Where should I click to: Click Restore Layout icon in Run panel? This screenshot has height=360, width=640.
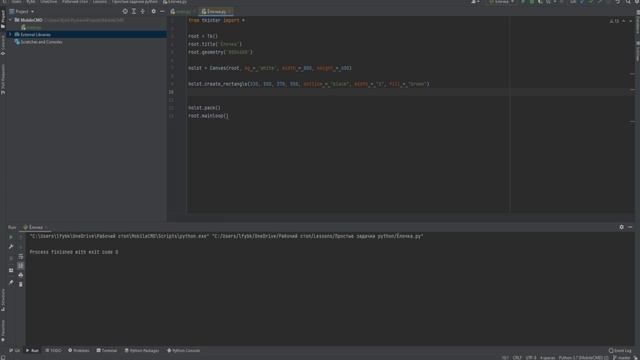[x=11, y=270]
